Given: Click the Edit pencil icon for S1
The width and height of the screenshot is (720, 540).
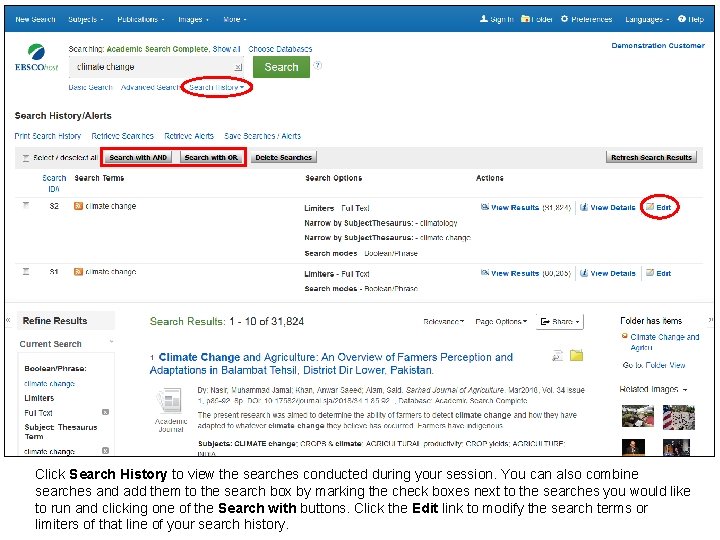Looking at the screenshot, I should (650, 273).
